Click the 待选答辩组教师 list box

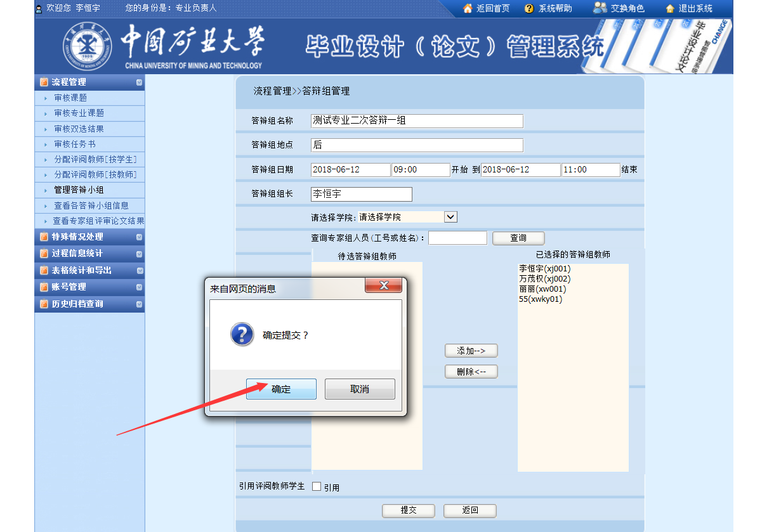click(367, 366)
